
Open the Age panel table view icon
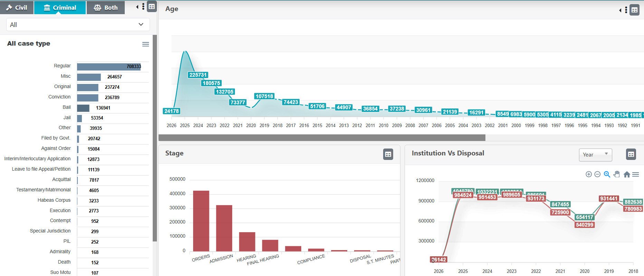tap(635, 10)
